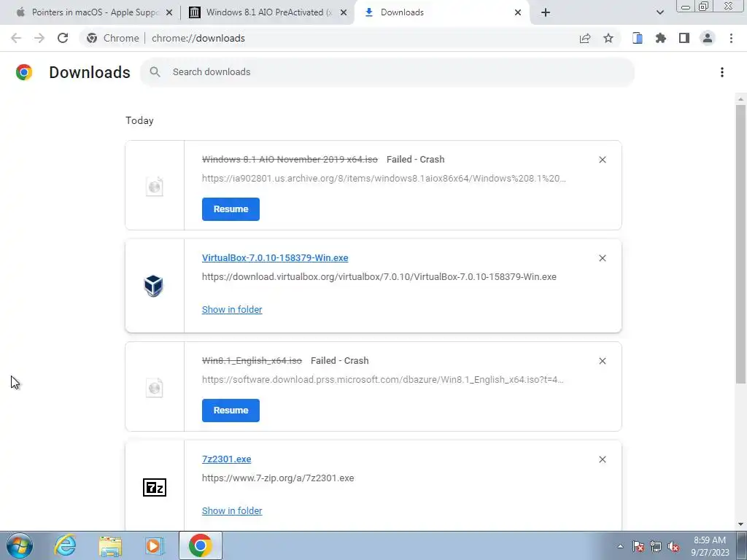
Task: Open the profile avatar icon
Action: click(x=708, y=38)
